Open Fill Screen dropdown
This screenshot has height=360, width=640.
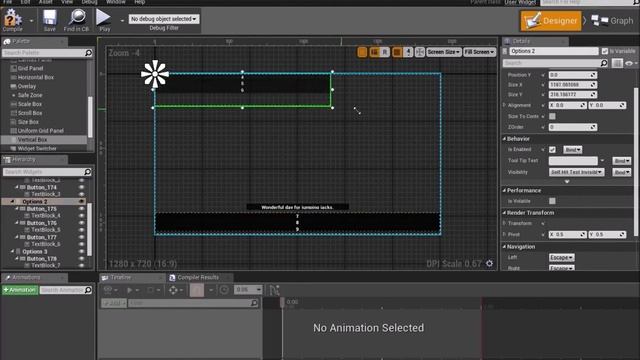(x=479, y=52)
